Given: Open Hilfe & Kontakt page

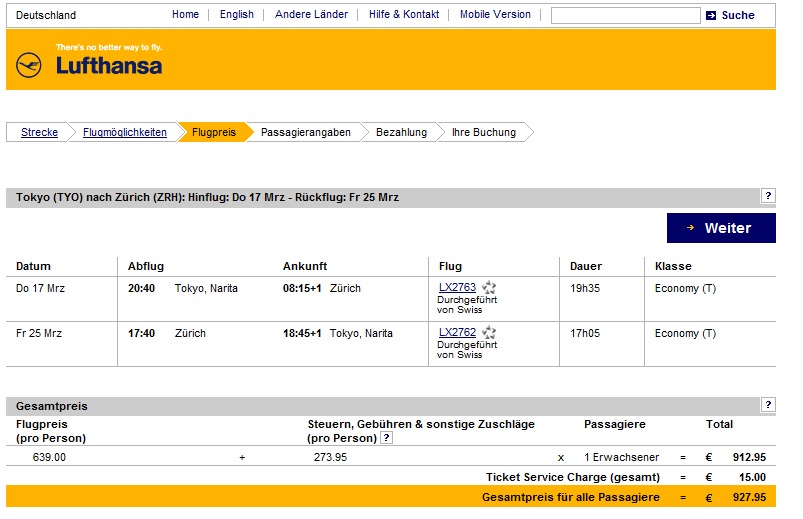Looking at the screenshot, I should tap(404, 15).
